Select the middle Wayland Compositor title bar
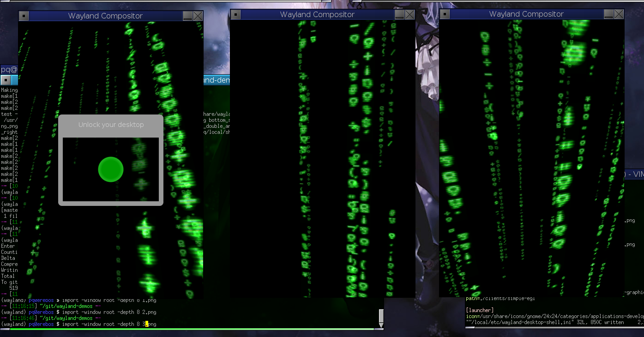Screen dimensions: 644x337 pos(317,15)
